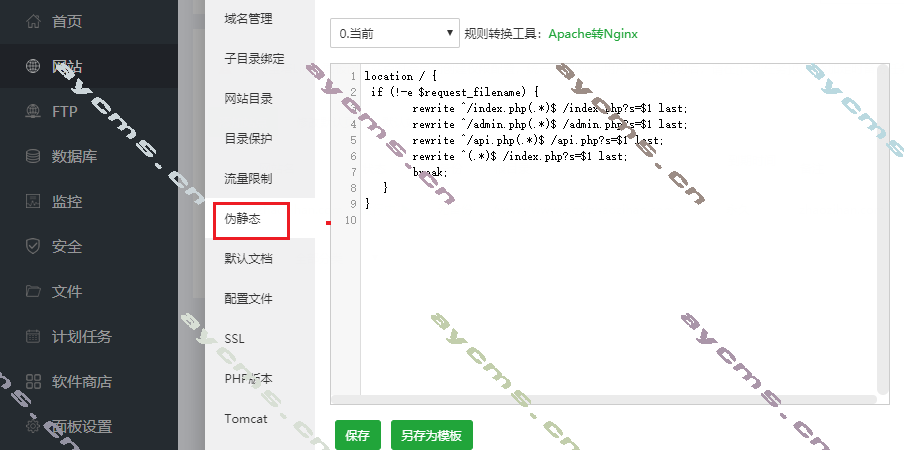Click the gear icon beside 面板设置
The height and width of the screenshot is (450, 904).
33,426
